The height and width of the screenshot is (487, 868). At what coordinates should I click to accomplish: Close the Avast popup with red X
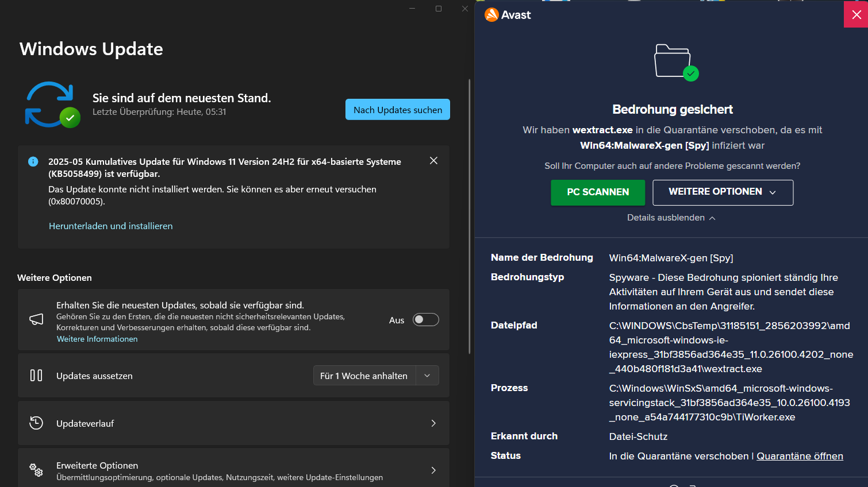pos(856,14)
